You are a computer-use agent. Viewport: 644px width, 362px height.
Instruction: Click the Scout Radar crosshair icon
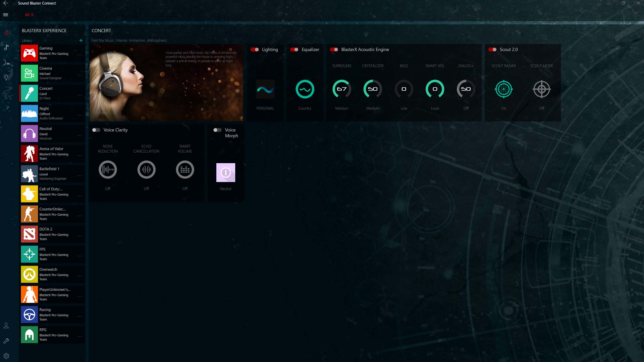coord(504,89)
